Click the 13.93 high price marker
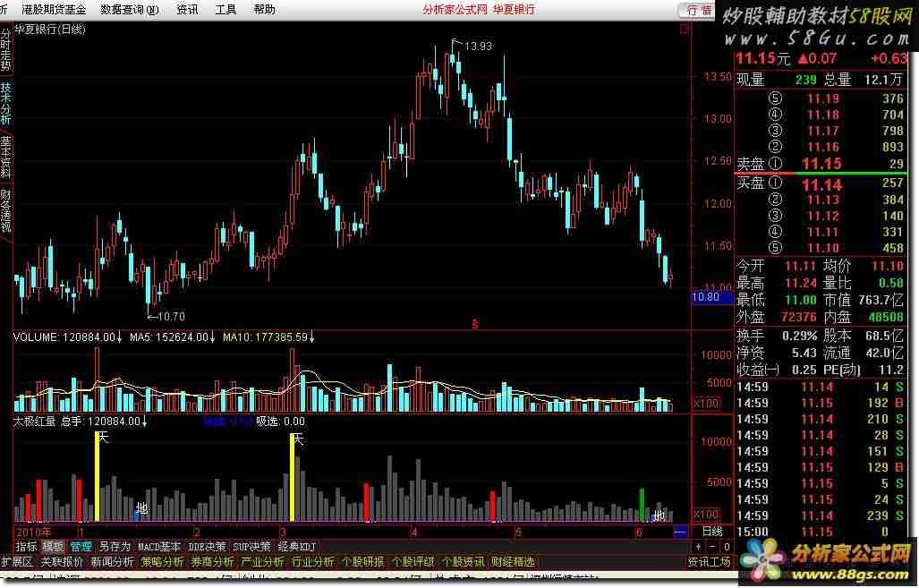The height and width of the screenshot is (588, 919). click(x=478, y=46)
